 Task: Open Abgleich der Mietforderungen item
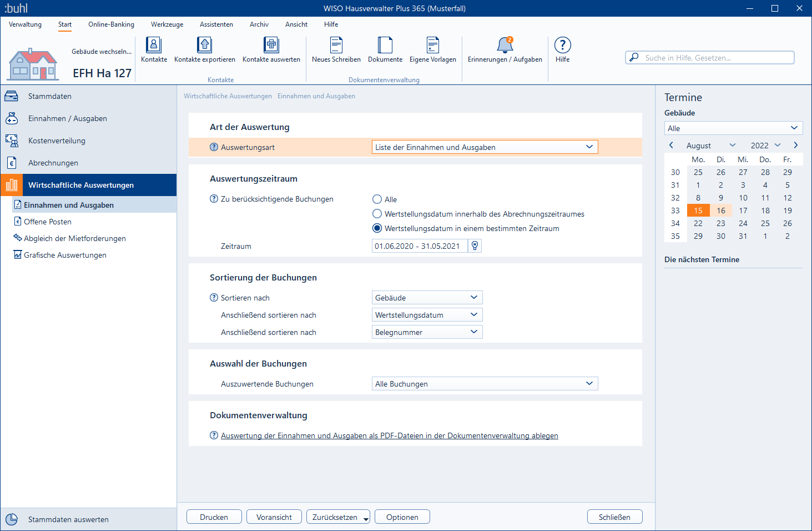click(75, 238)
